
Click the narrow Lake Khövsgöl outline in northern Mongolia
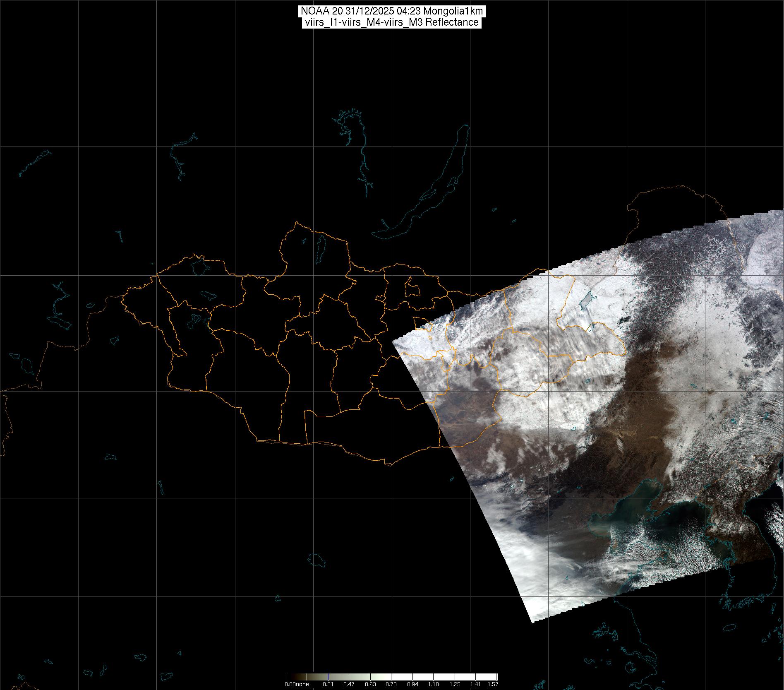[x=320, y=247]
